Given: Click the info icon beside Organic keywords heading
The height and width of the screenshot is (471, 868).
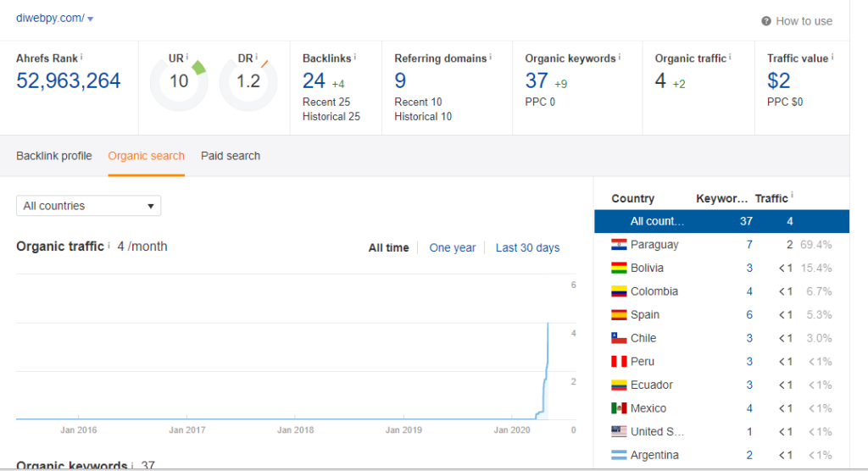Looking at the screenshot, I should pos(620,57).
